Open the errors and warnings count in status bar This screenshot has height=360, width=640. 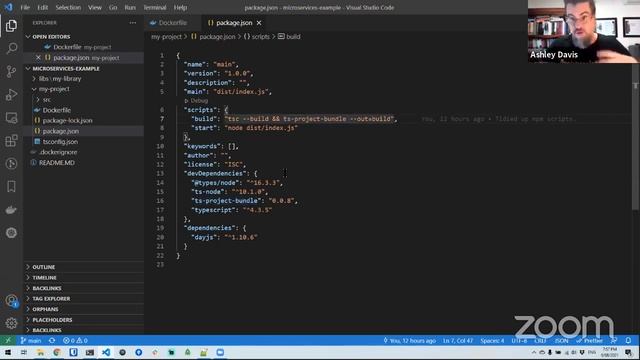[x=75, y=340]
